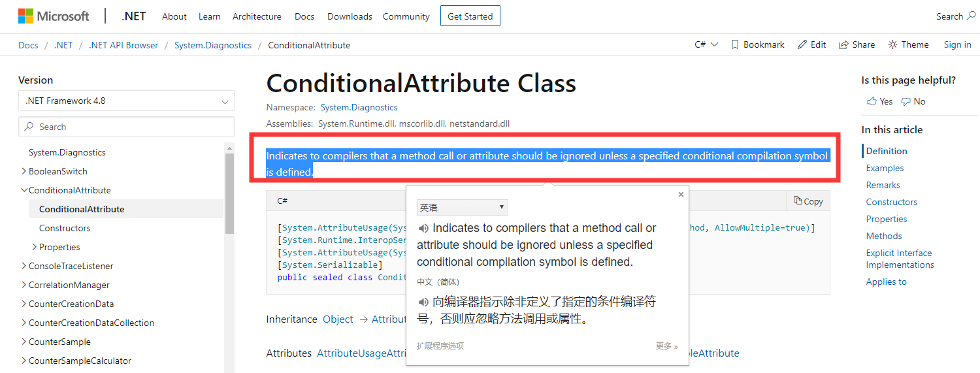980x373 pixels.
Task: Navigate to Docs breadcrumb
Action: 28,45
